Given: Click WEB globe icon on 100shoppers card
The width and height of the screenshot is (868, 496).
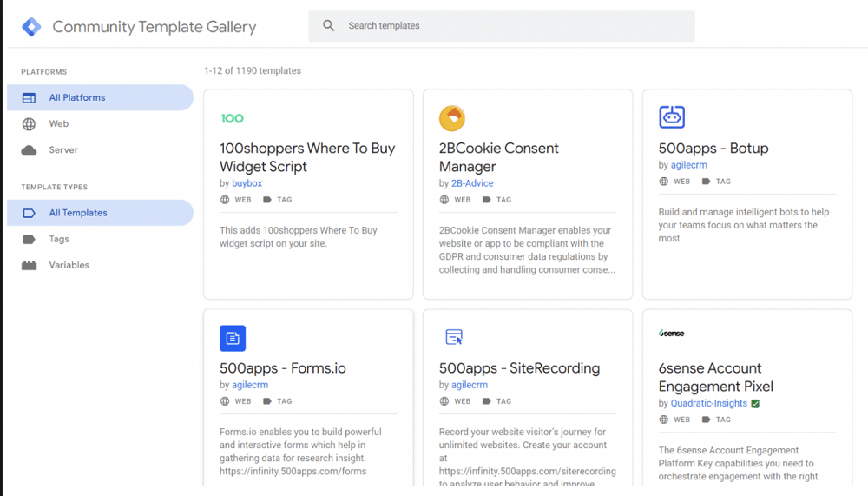Looking at the screenshot, I should 225,200.
